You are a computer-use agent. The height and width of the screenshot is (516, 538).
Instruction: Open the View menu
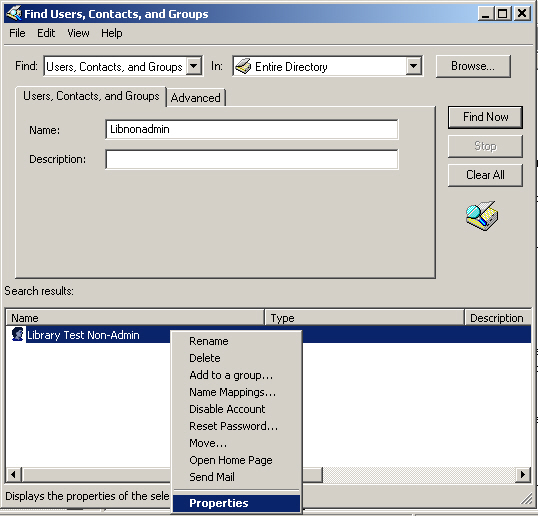coord(78,33)
